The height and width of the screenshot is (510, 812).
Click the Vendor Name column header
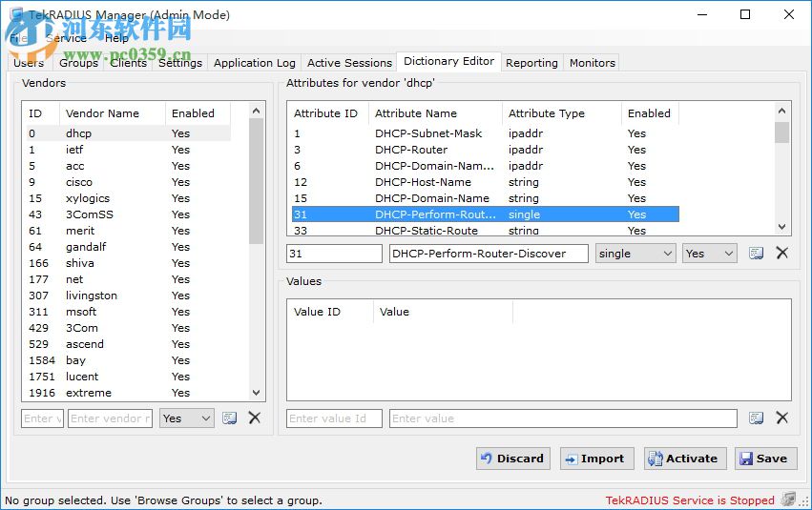click(x=113, y=113)
